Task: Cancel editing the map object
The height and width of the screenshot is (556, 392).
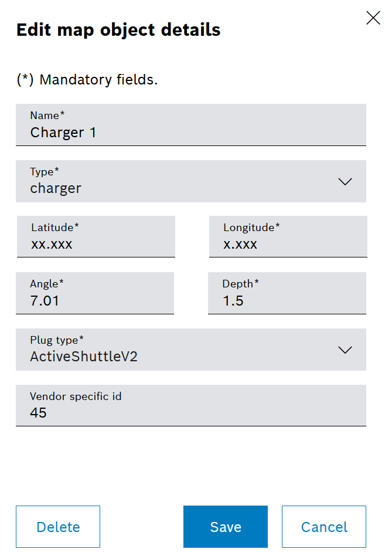Action: (x=324, y=527)
